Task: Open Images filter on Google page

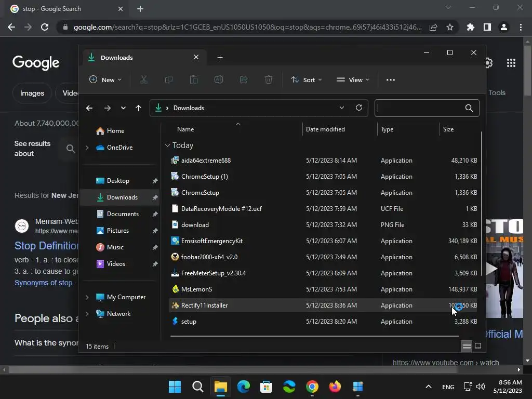Action: pyautogui.click(x=32, y=93)
